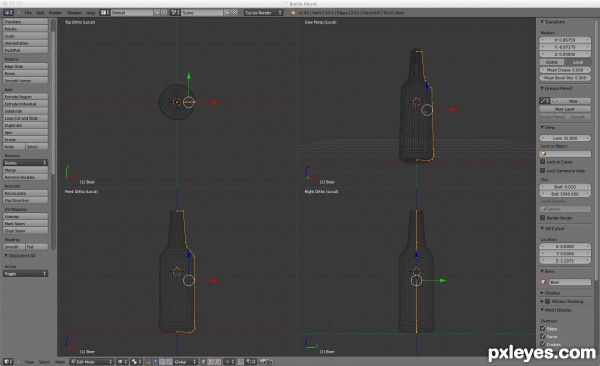Screen dimensions: 600x366
Task: Open the Add menu in the info bar
Action: [x=40, y=13]
